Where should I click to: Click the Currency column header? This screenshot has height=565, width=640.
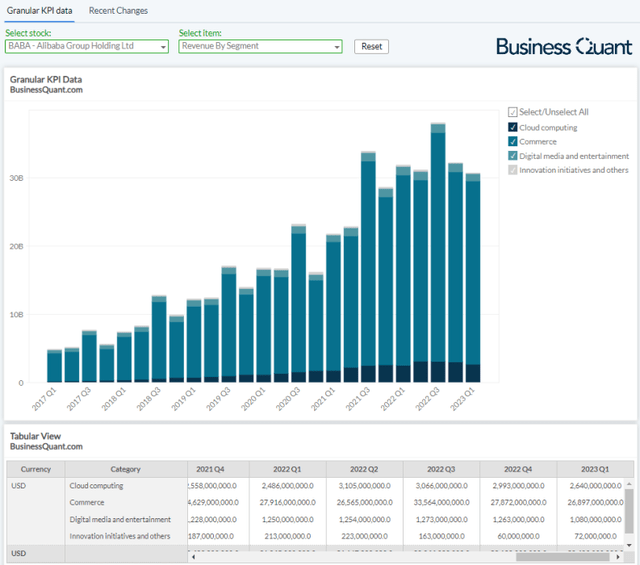tap(36, 469)
